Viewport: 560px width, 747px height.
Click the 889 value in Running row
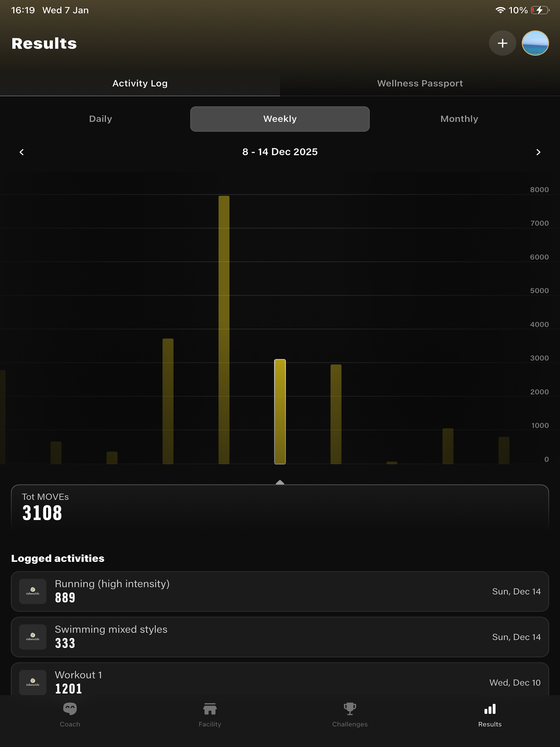tap(65, 598)
